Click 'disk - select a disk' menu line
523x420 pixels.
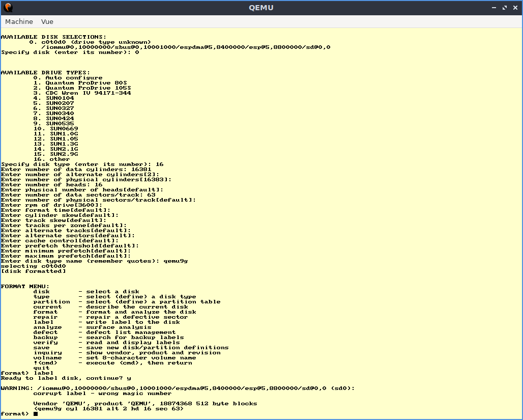[86, 292]
